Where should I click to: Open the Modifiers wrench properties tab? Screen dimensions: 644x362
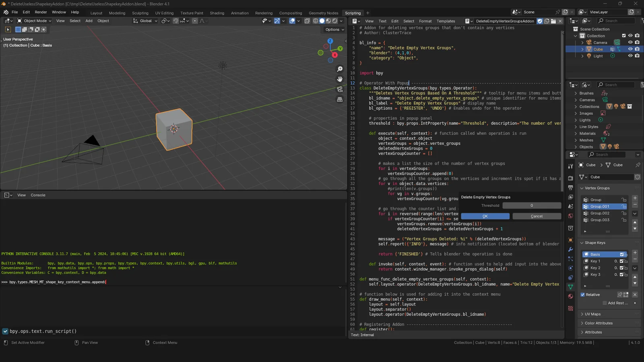tap(570, 249)
